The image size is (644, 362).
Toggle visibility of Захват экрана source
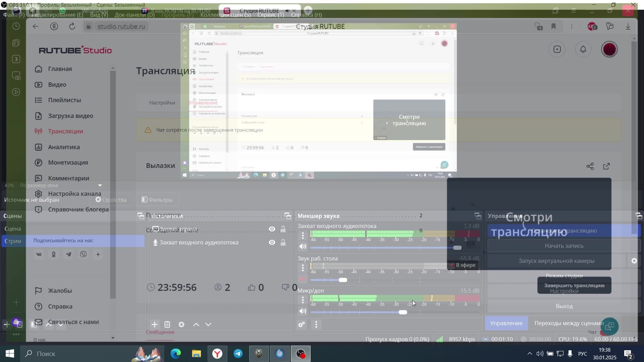point(272,229)
